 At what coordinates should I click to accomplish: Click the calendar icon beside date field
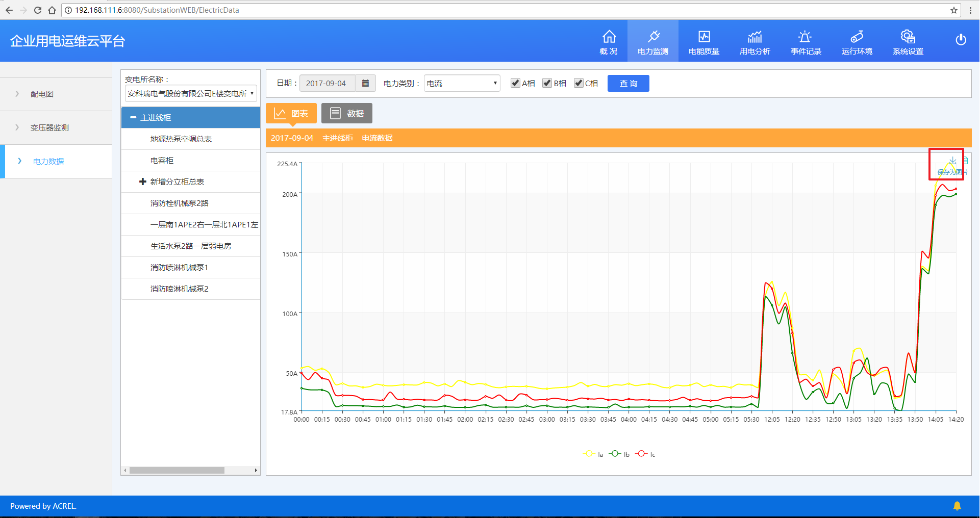click(x=365, y=83)
